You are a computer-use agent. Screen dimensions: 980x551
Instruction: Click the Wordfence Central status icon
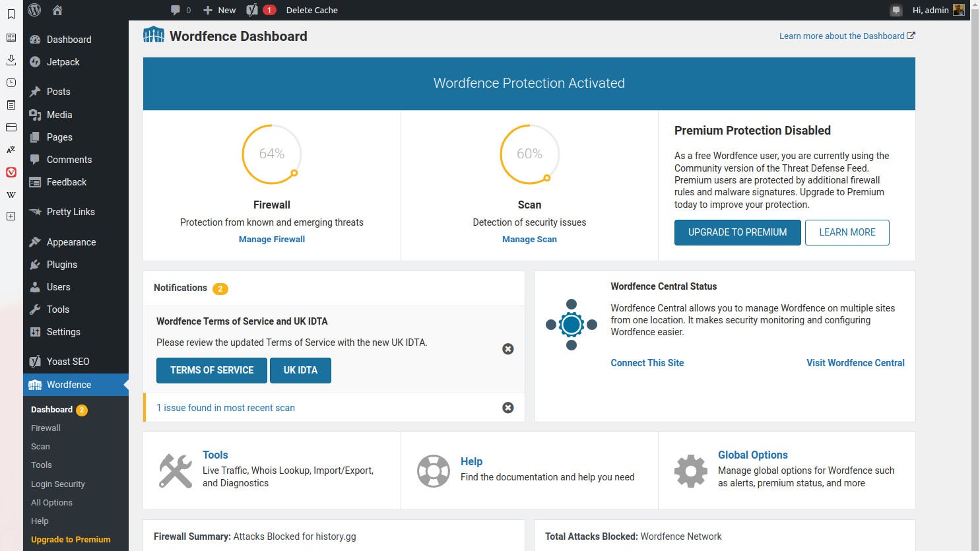[x=572, y=325]
